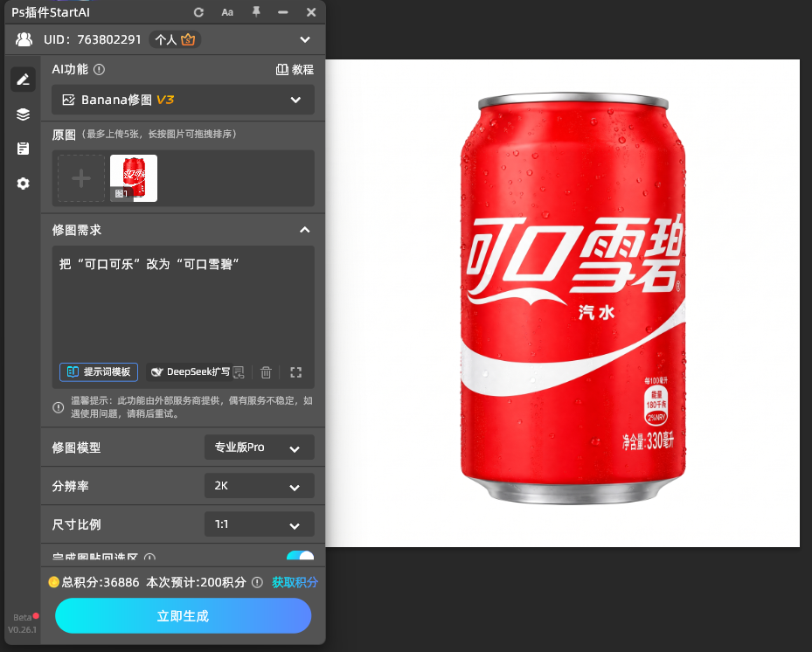Click the 获取积分 link

(x=295, y=583)
